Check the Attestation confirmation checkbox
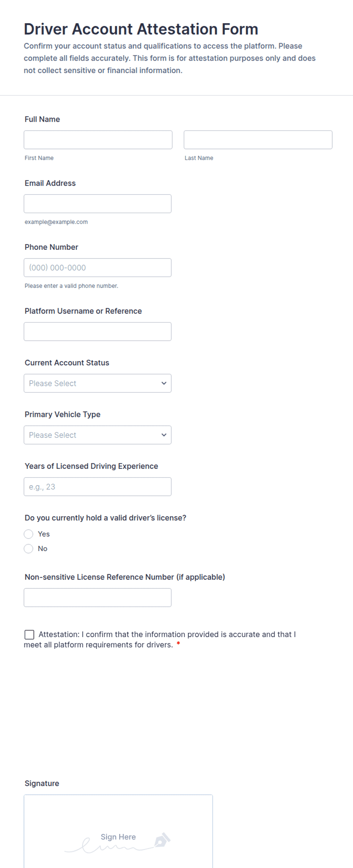The width and height of the screenshot is (353, 868). point(29,635)
